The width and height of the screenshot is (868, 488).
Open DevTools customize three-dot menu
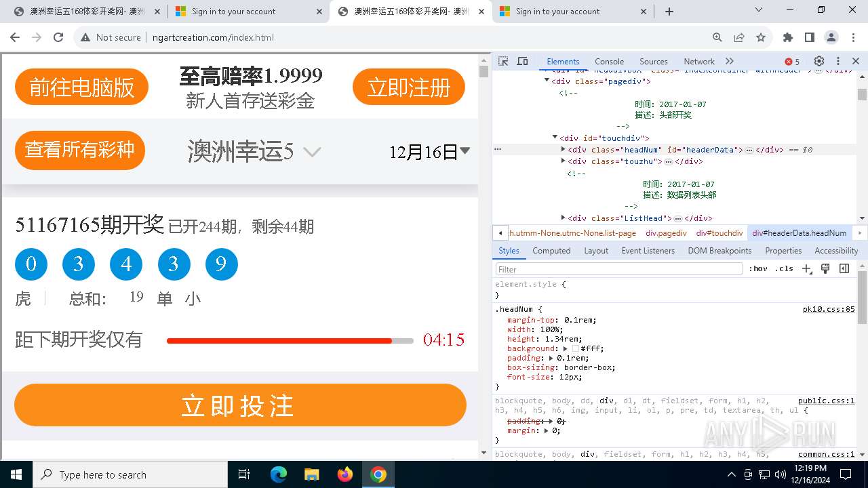(838, 61)
